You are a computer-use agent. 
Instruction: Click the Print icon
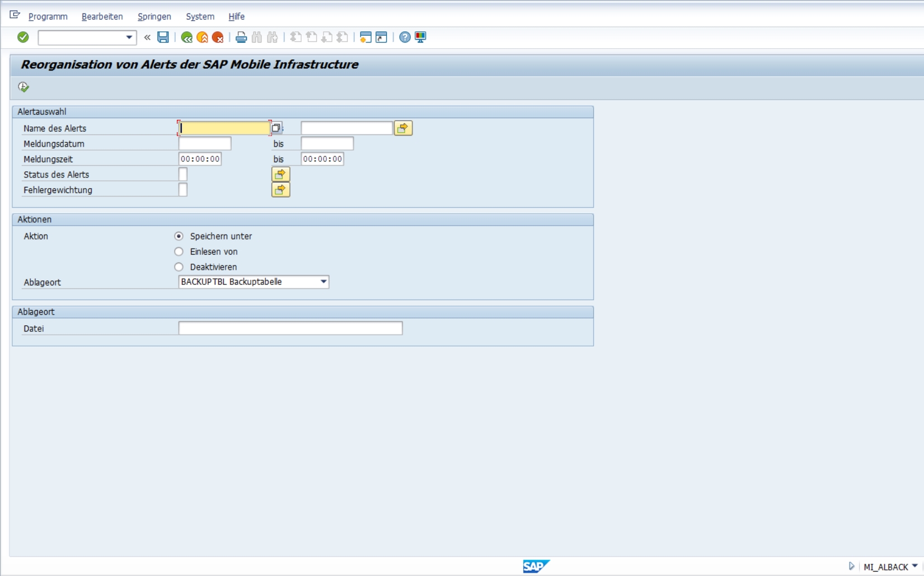(241, 38)
